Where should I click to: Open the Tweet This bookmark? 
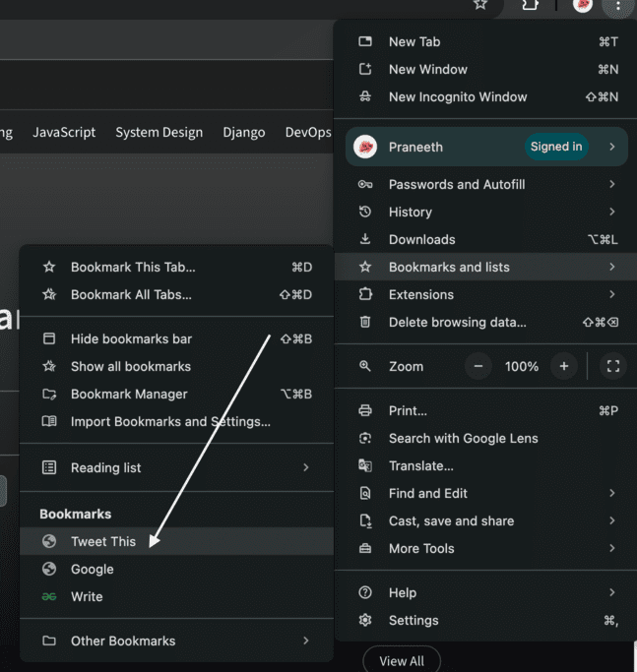[x=103, y=541]
